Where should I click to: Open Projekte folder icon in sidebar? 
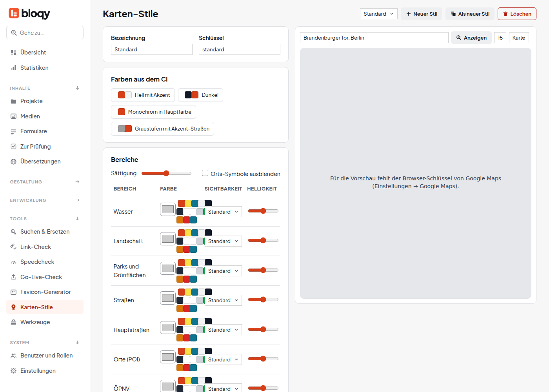click(13, 101)
